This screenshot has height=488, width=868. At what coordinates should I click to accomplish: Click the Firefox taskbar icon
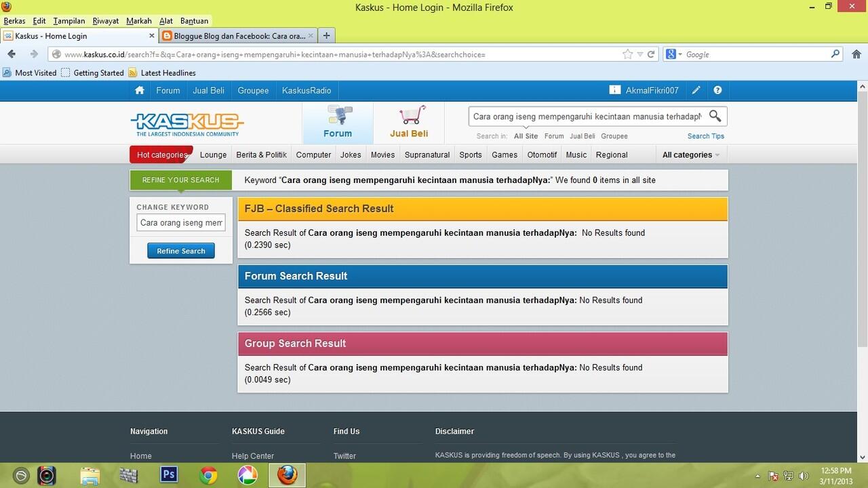(288, 475)
